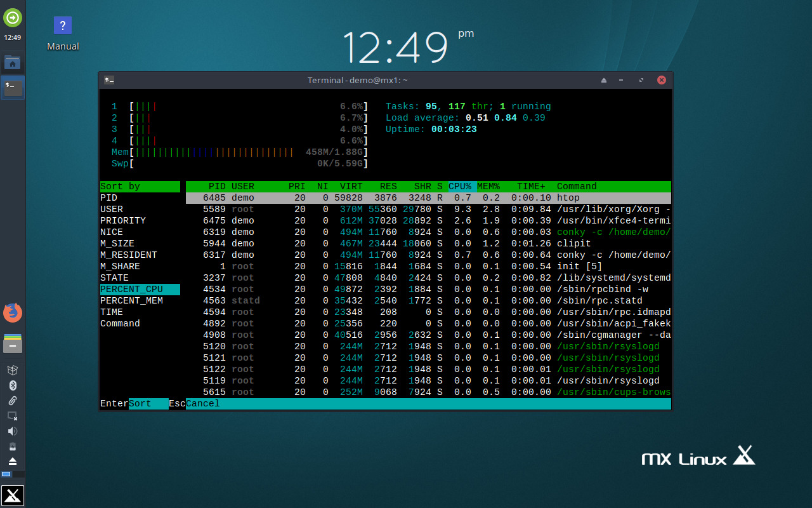Click the power manager battery icon
This screenshot has width=812, height=508.
pos(13,446)
